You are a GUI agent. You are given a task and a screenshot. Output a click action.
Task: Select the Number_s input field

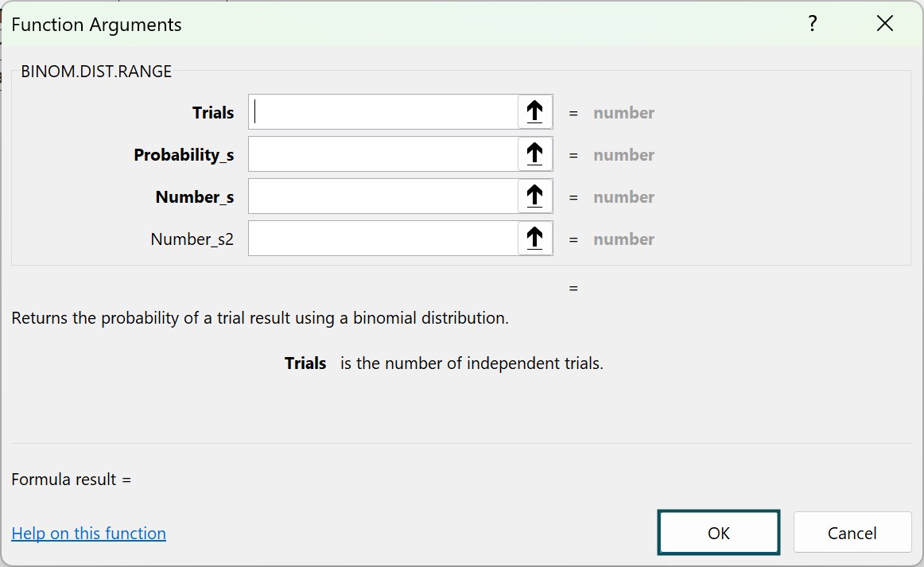click(x=383, y=196)
